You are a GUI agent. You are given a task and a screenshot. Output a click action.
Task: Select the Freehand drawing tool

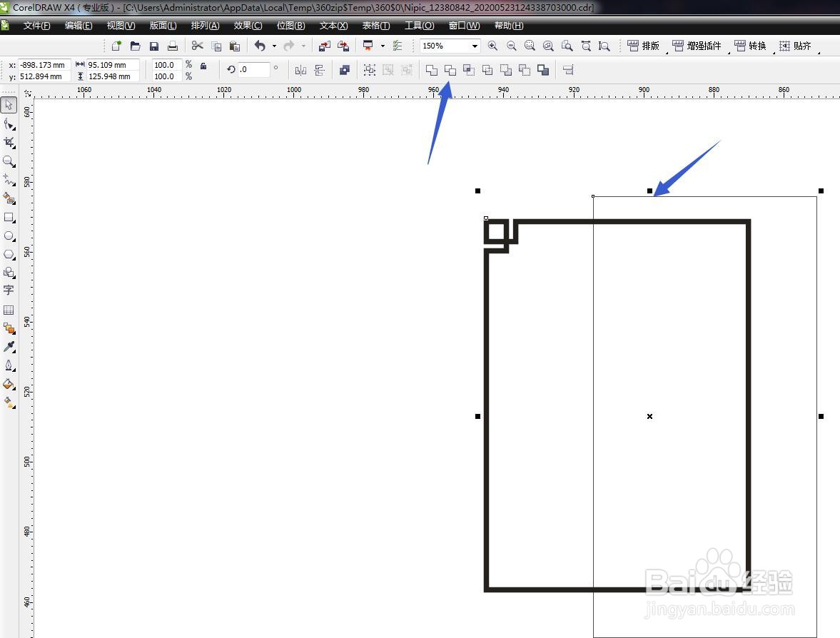(x=9, y=179)
